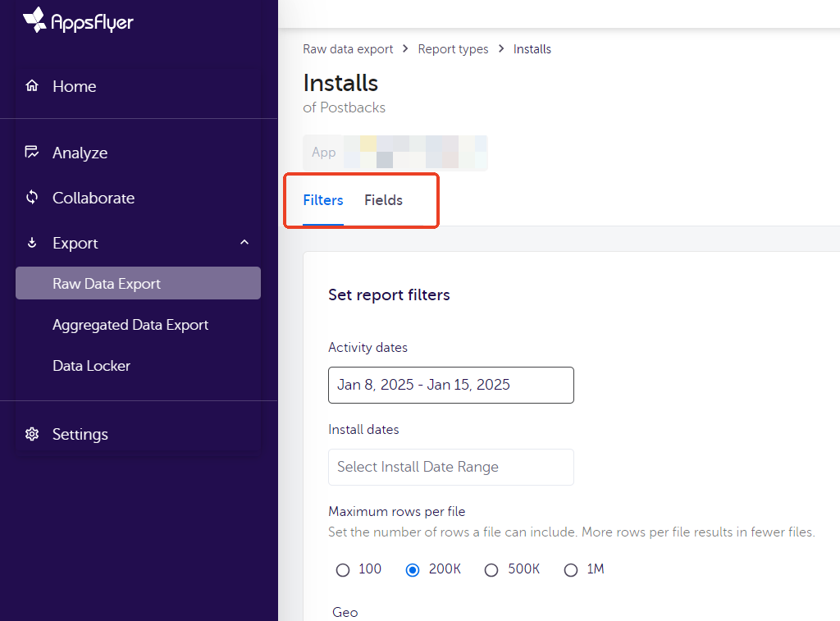The width and height of the screenshot is (840, 621).
Task: Click the Installs page heading
Action: (x=340, y=83)
